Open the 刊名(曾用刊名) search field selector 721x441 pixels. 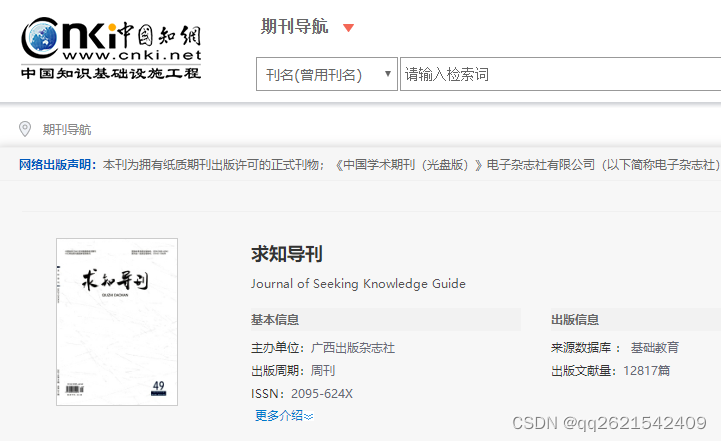coord(327,74)
